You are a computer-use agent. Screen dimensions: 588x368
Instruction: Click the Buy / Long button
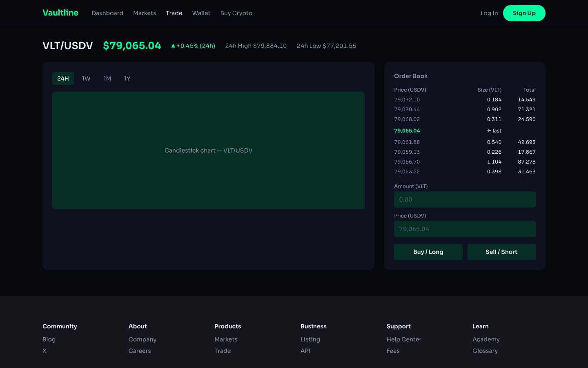point(428,252)
